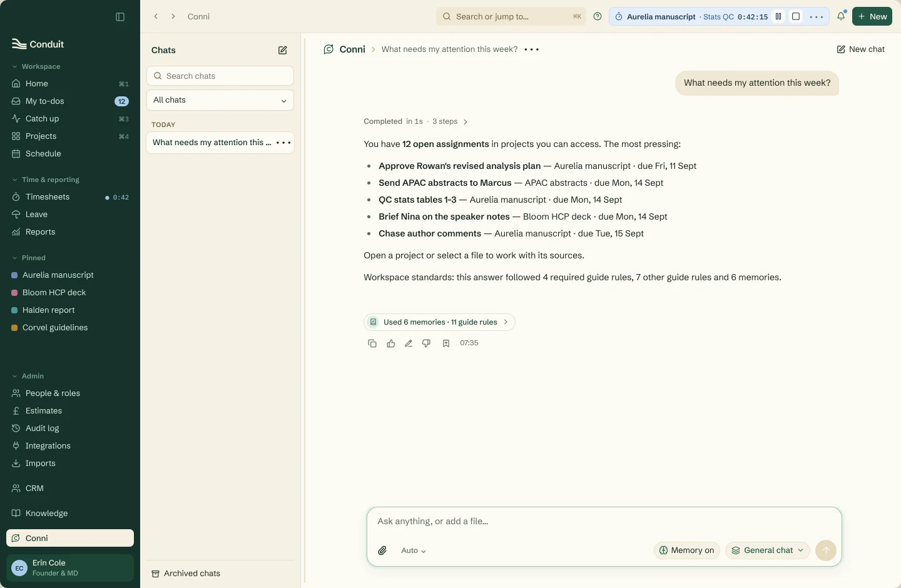Go forward with the right arrow
This screenshot has width=901, height=588.
click(173, 16)
